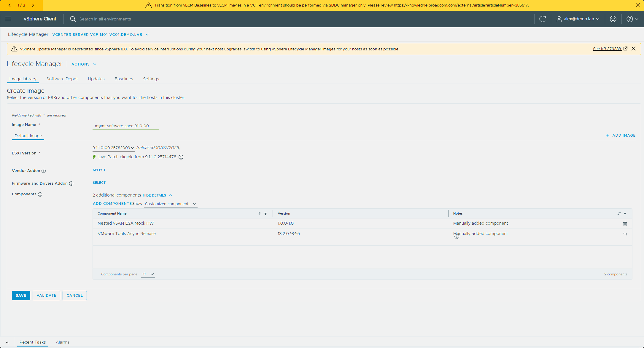Viewport: 644px width, 348px height.
Task: Click the SAVE button
Action: tap(21, 296)
